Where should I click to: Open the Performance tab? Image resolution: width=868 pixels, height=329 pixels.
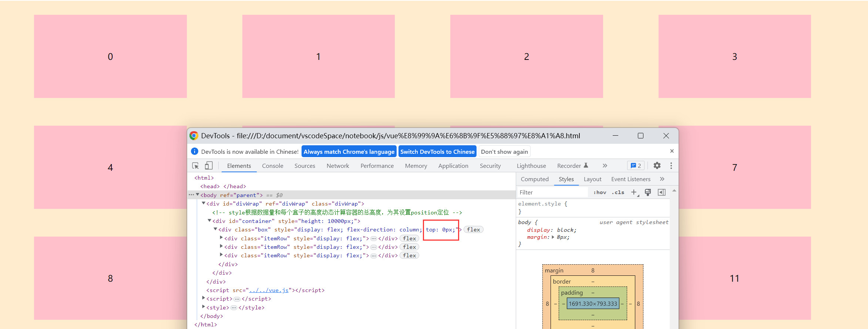tap(377, 166)
